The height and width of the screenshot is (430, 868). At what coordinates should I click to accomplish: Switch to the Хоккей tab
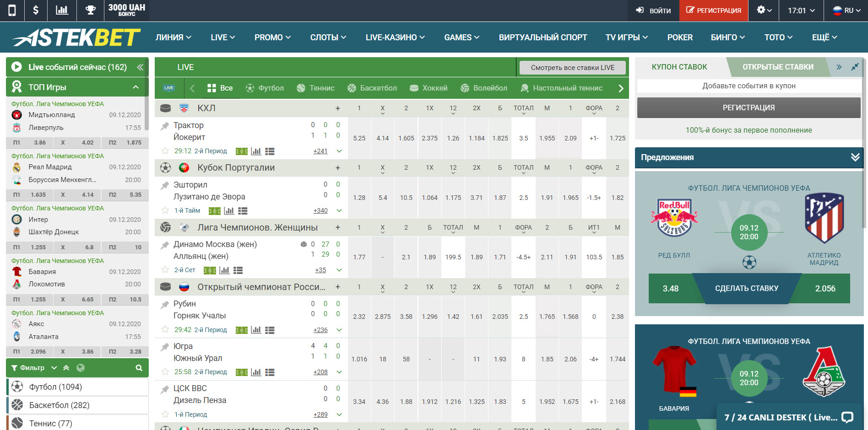tap(429, 88)
